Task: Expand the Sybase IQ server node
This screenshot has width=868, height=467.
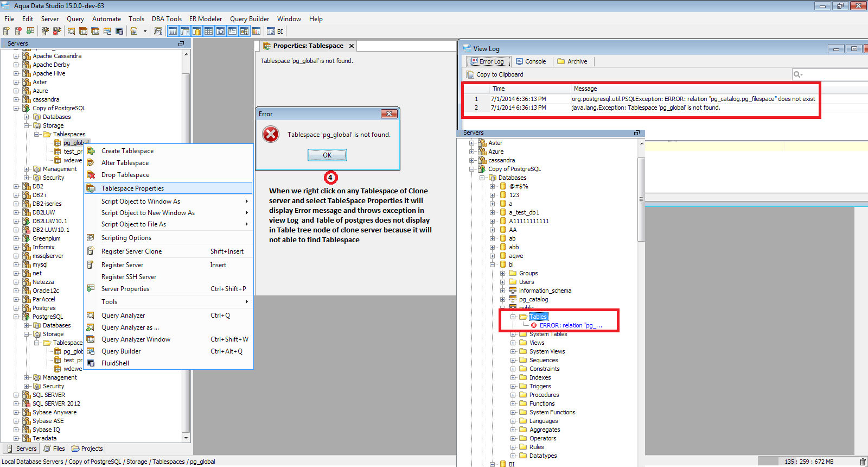Action: click(x=16, y=430)
